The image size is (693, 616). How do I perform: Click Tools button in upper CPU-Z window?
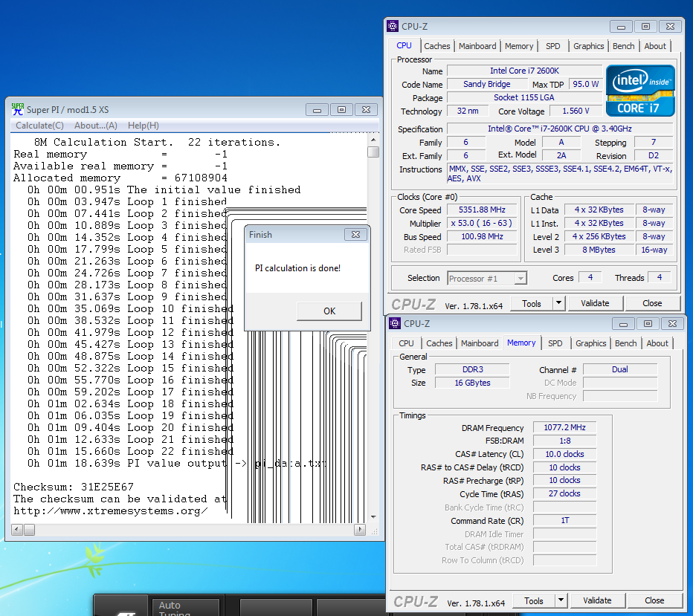pyautogui.click(x=531, y=303)
